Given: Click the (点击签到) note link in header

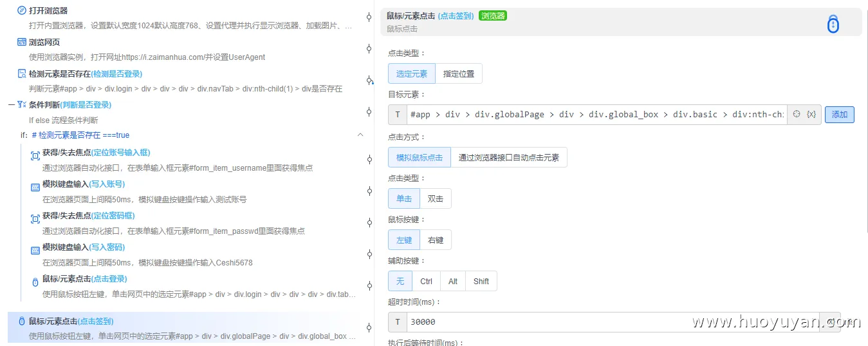Looking at the screenshot, I should pos(456,15).
